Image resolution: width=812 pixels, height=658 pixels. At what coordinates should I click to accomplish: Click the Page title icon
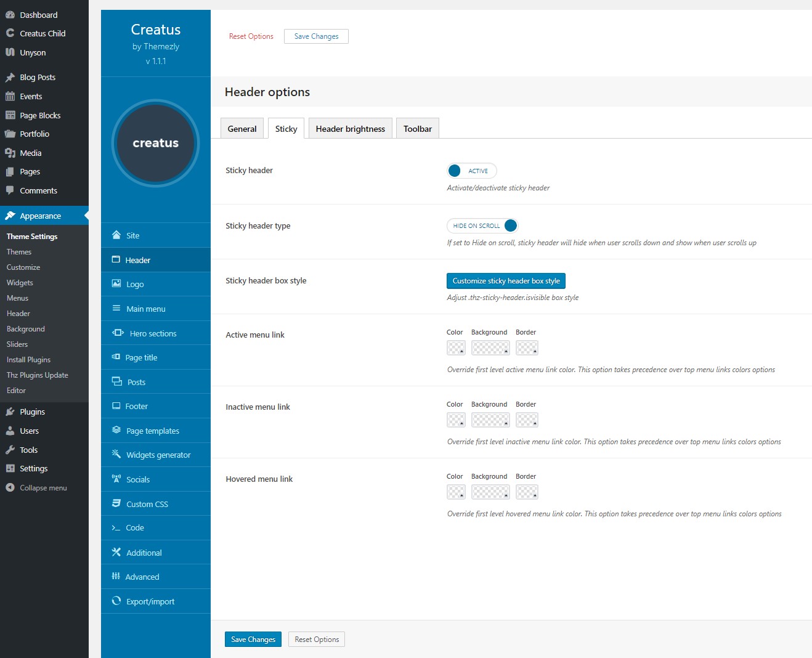pyautogui.click(x=116, y=357)
